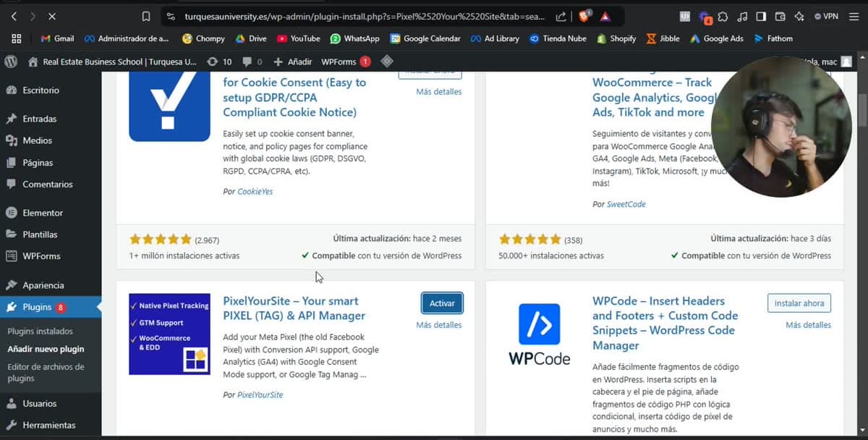Click the VPN button in the toolbar
The height and width of the screenshot is (440, 868).
[x=827, y=16]
